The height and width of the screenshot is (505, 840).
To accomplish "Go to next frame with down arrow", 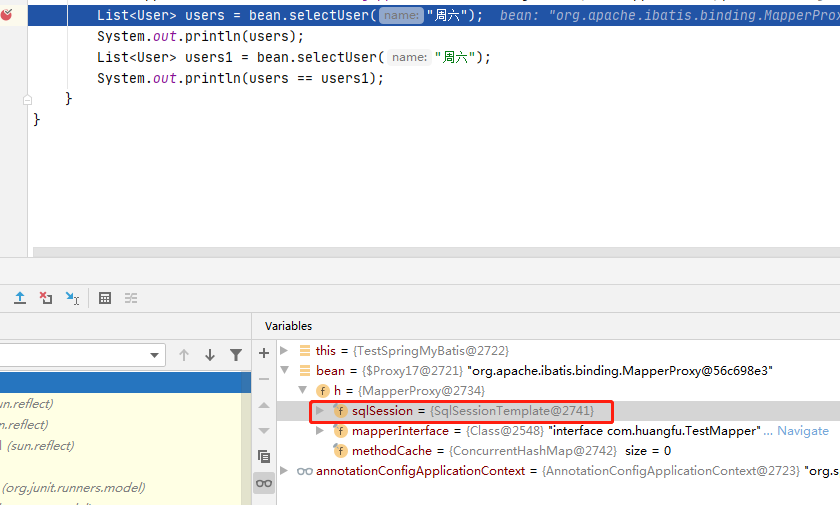I will point(210,355).
